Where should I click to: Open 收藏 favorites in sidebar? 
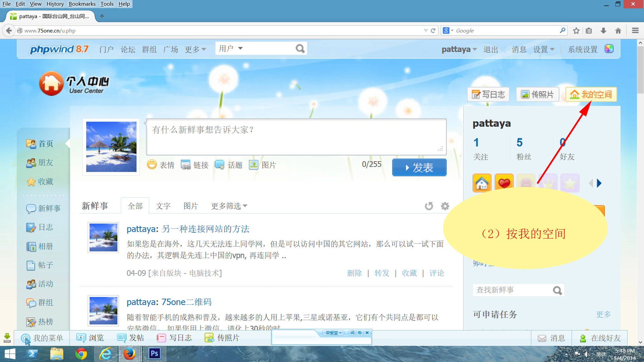[40, 182]
